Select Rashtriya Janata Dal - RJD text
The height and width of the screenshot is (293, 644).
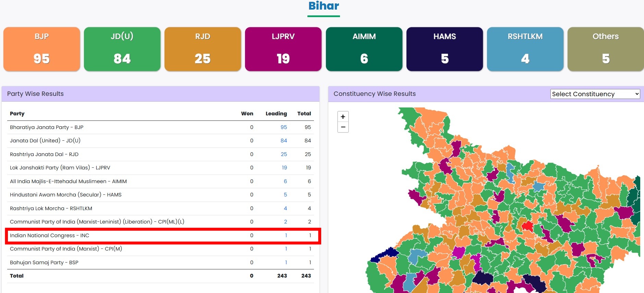[x=44, y=154]
